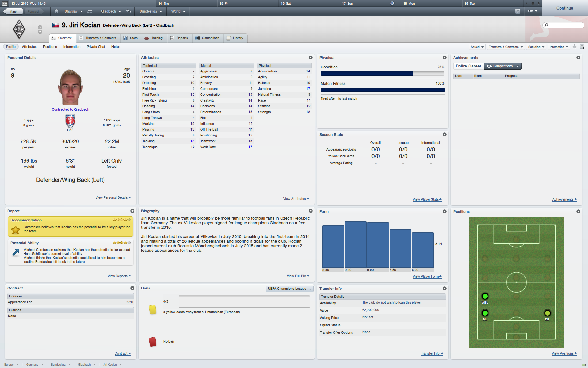Expand the Bundesliga navigation menu
The width and height of the screenshot is (588, 368).
151,11
